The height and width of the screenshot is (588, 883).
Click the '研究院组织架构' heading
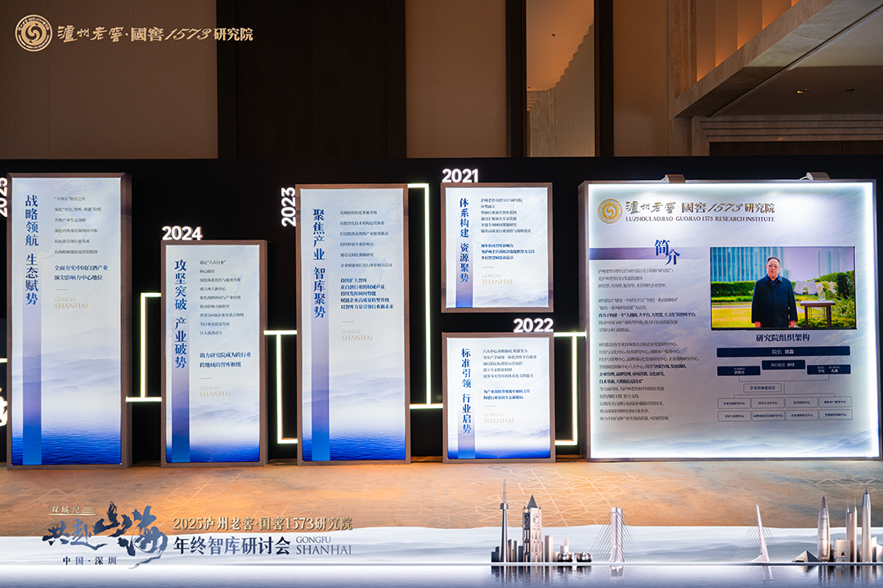tap(782, 338)
